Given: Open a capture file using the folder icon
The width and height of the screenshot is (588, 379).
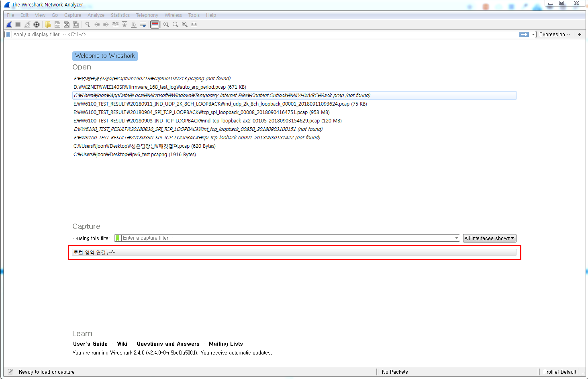Looking at the screenshot, I should [x=48, y=24].
